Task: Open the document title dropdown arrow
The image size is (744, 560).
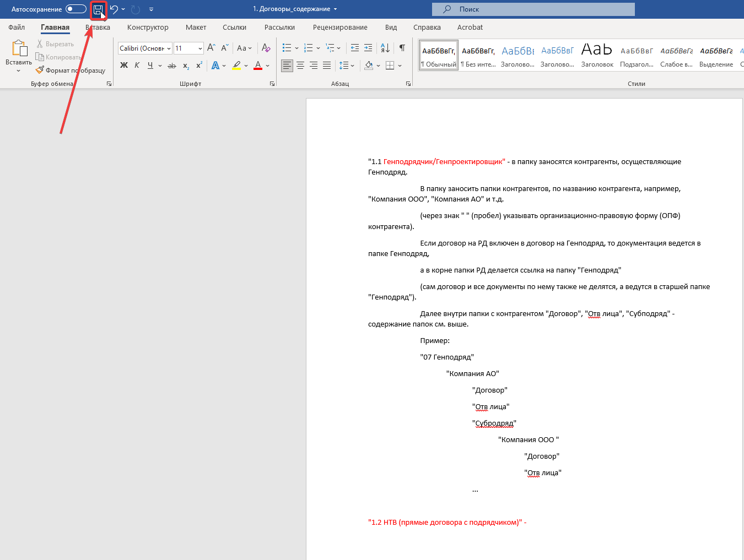Action: tap(335, 9)
